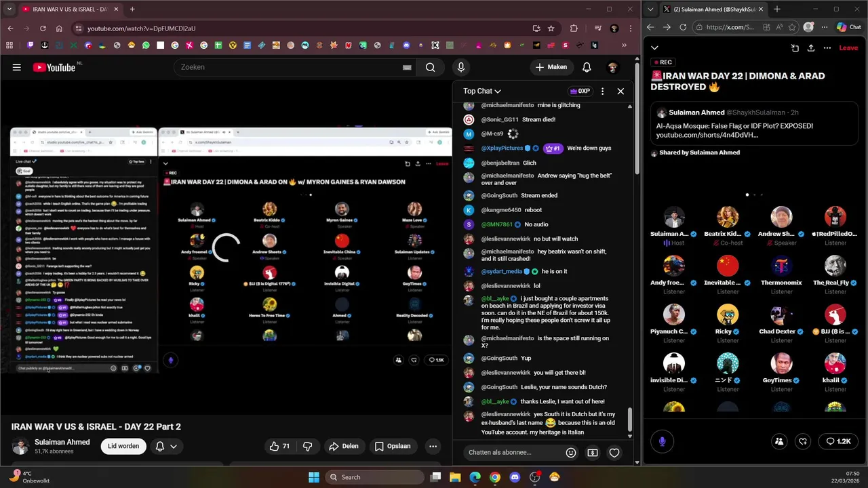Send a heart reaction in chat
The height and width of the screenshot is (488, 868).
coord(614,453)
